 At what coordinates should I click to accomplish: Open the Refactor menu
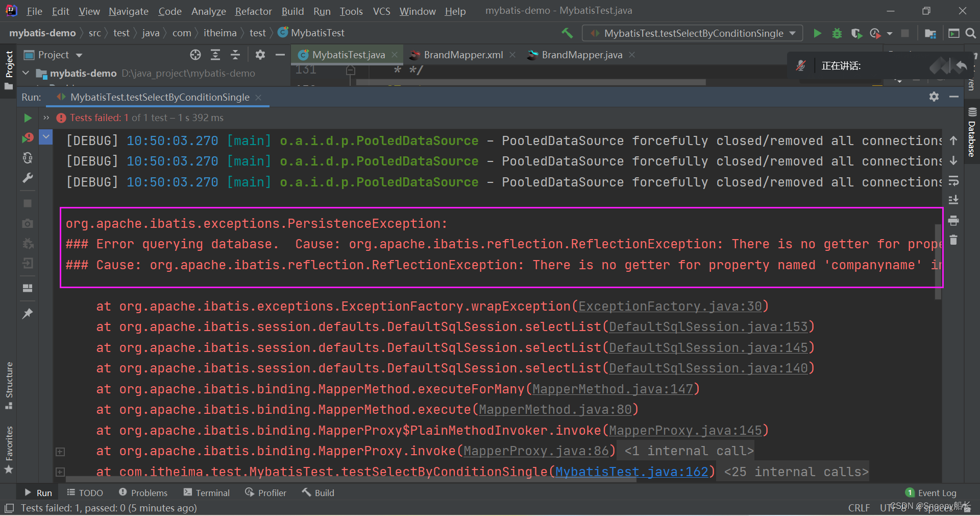pos(253,11)
